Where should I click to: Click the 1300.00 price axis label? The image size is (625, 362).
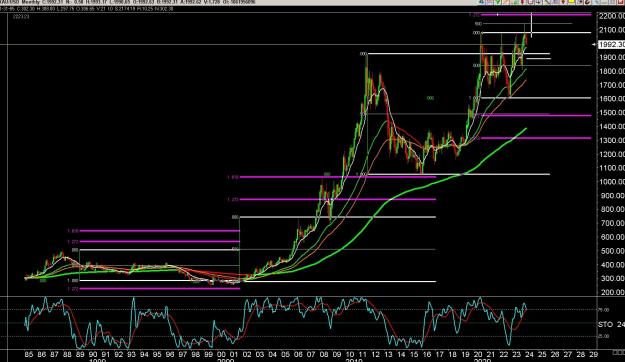(611, 140)
